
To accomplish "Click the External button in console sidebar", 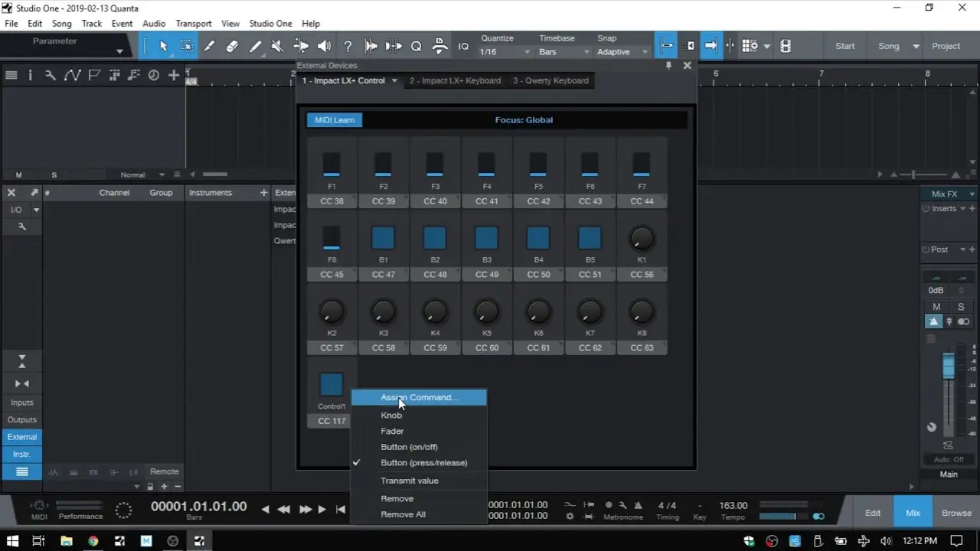I will tap(22, 437).
